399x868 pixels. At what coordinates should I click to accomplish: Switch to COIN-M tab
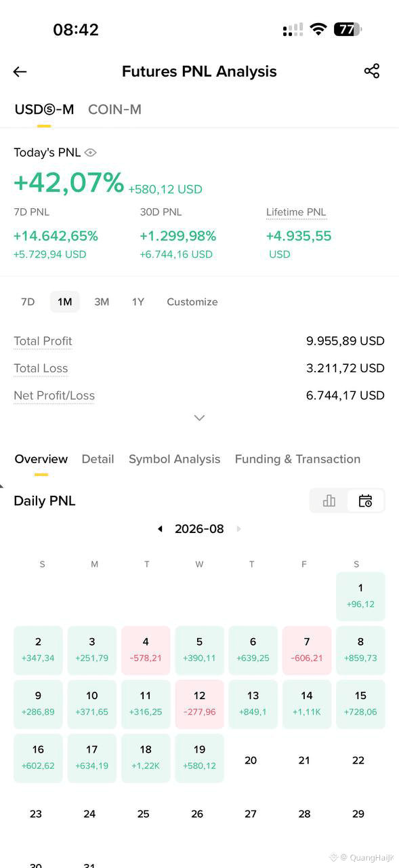[x=114, y=109]
